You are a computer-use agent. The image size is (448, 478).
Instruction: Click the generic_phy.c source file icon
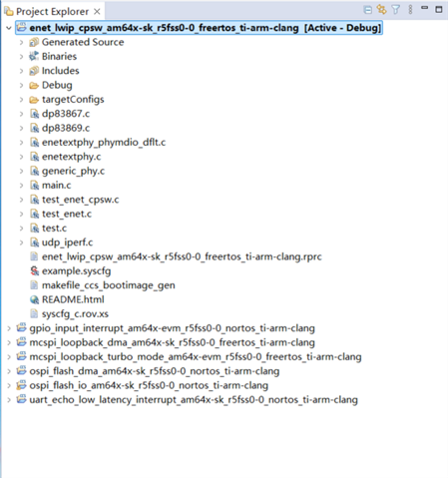[x=35, y=171]
